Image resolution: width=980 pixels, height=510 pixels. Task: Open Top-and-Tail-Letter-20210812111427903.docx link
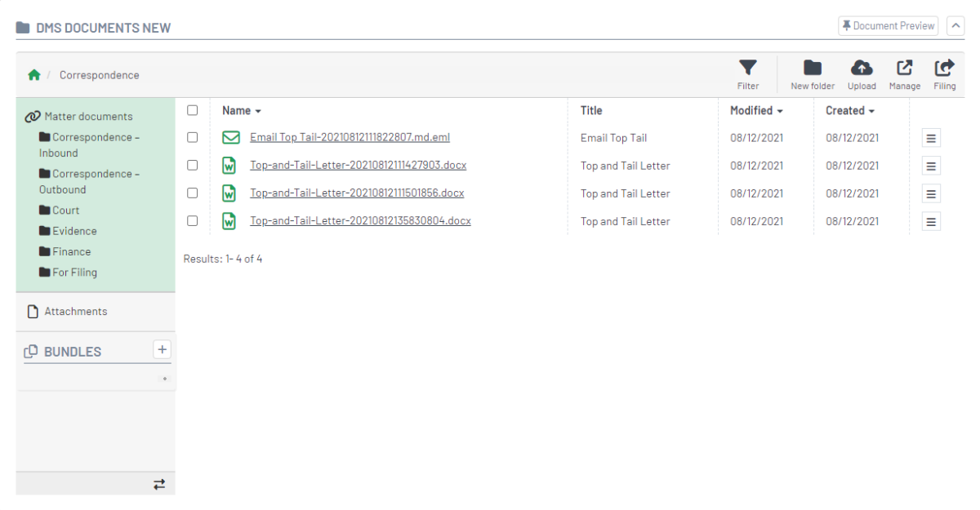click(358, 166)
